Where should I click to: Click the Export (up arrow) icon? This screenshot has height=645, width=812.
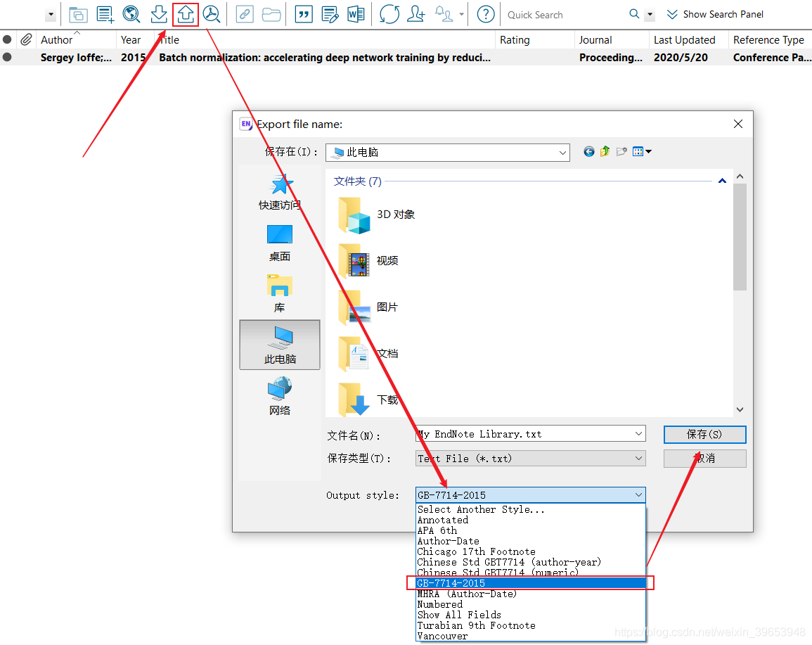[x=186, y=15]
